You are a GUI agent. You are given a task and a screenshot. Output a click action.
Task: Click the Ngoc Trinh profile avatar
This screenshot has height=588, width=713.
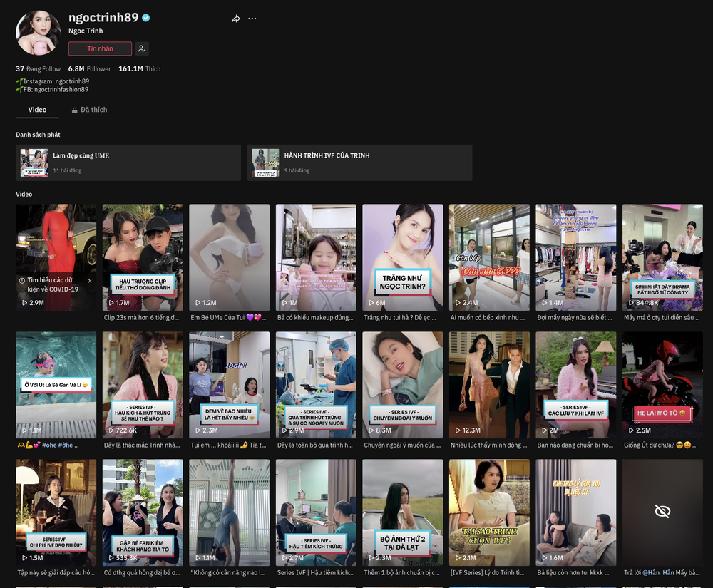[38, 32]
